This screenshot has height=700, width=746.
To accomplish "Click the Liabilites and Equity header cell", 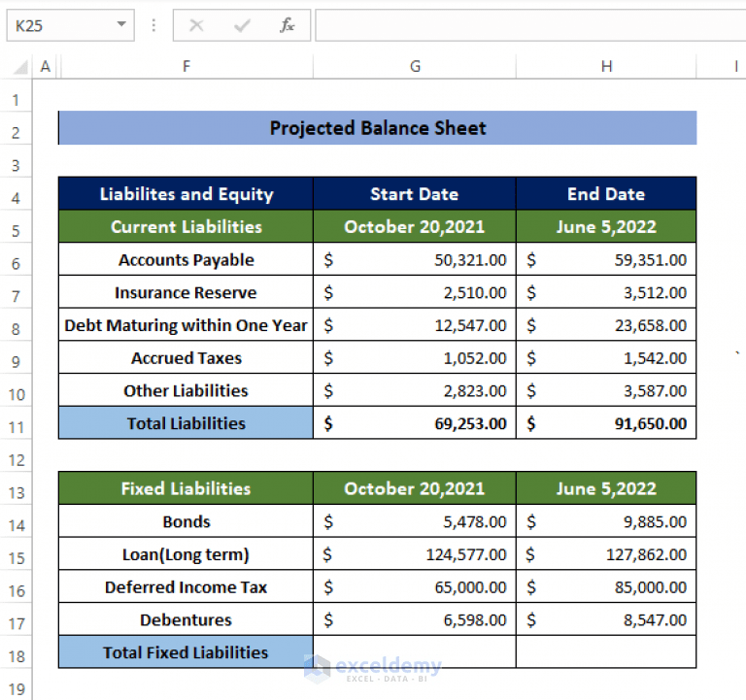I will (x=186, y=193).
